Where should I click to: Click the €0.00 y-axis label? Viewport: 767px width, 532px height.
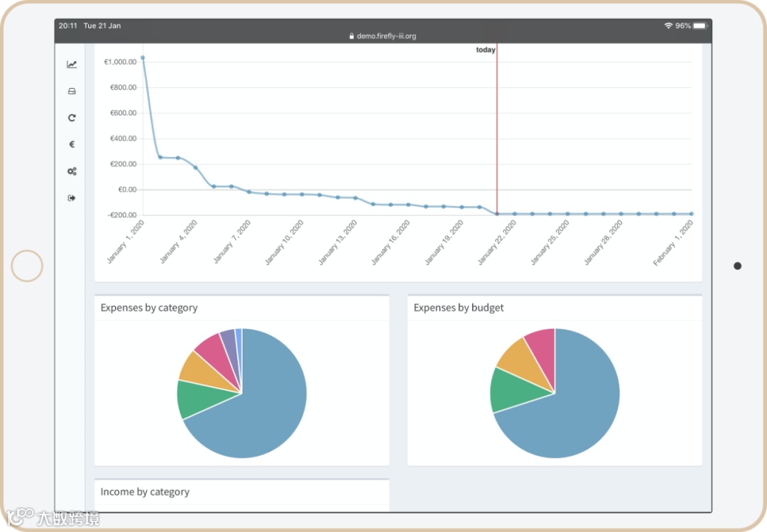(x=127, y=190)
